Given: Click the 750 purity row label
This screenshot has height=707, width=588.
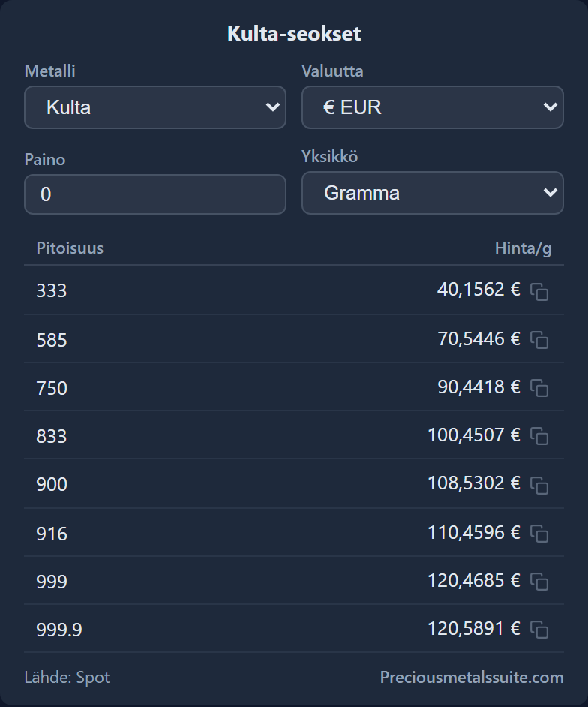Looking at the screenshot, I should pyautogui.click(x=52, y=388).
